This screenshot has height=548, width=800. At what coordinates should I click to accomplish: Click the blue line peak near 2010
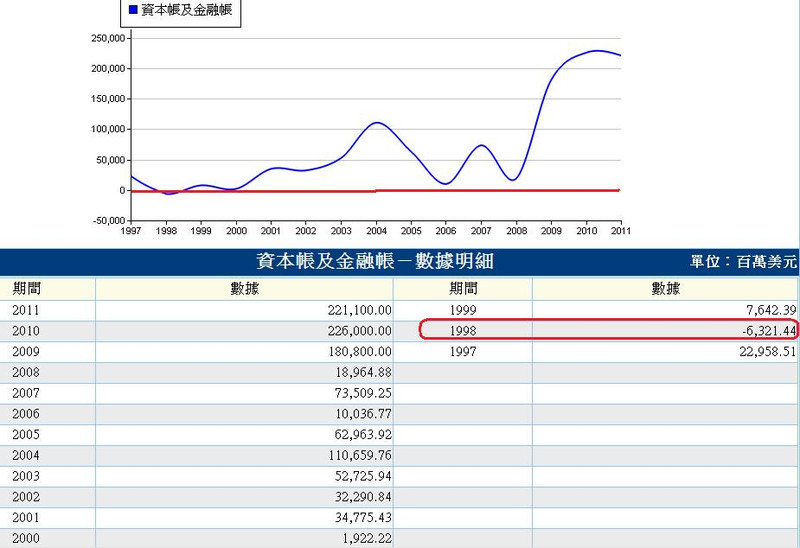(597, 51)
